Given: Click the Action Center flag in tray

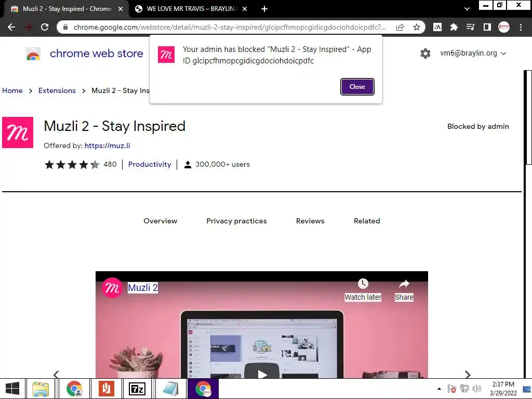Looking at the screenshot, I should click(451, 389).
